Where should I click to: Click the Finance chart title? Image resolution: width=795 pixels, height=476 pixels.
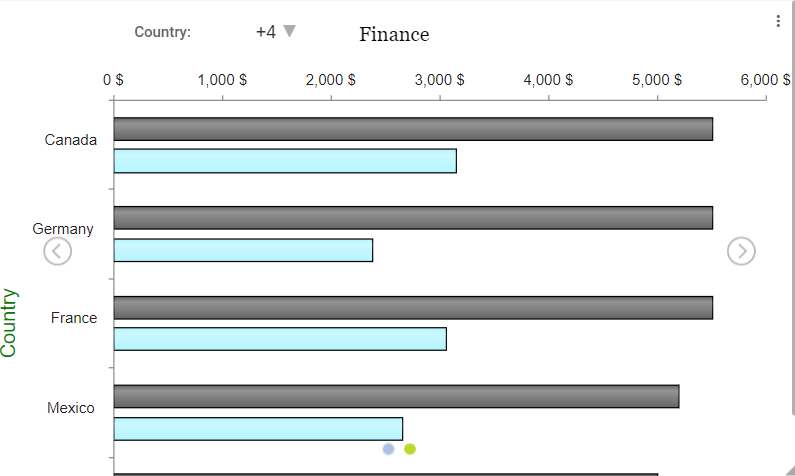394,35
